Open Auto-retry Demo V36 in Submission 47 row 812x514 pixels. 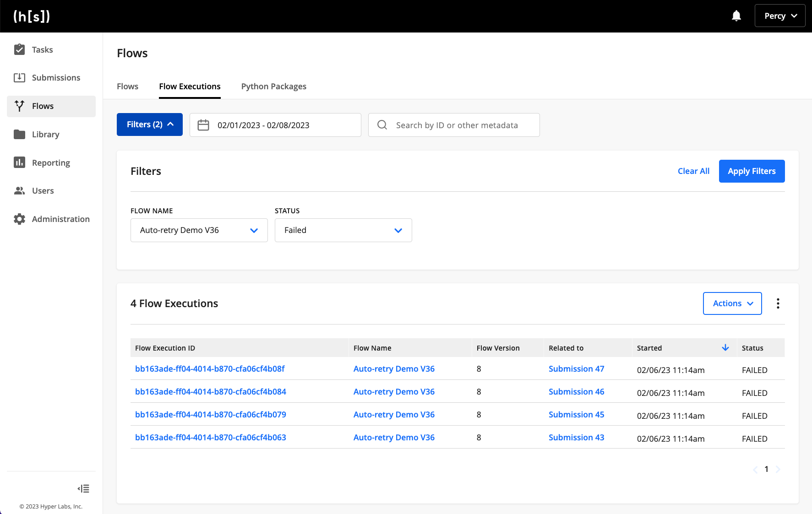[394, 369]
